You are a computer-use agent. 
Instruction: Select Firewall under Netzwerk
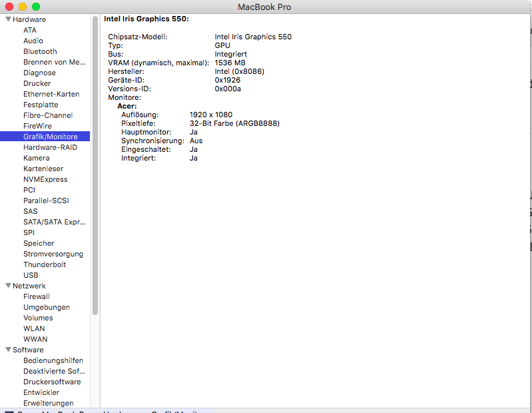pyautogui.click(x=37, y=296)
